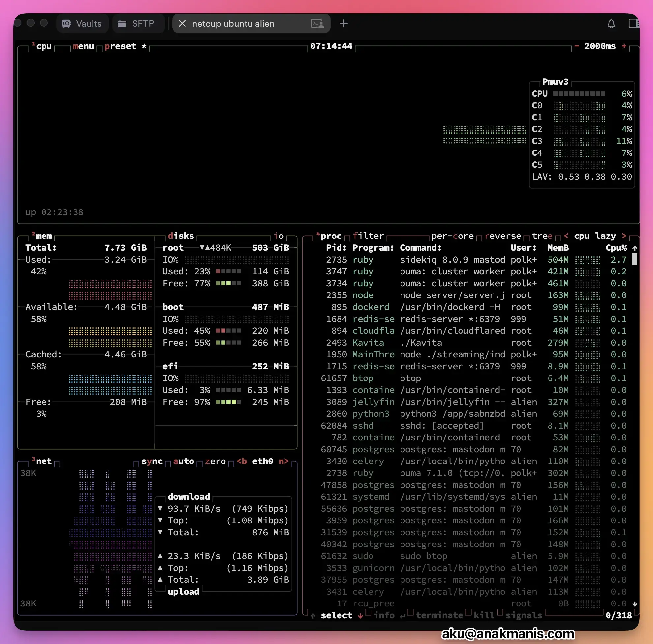Image resolution: width=653 pixels, height=644 pixels.
Task: Click the 07:14:44 clock
Action: click(331, 46)
